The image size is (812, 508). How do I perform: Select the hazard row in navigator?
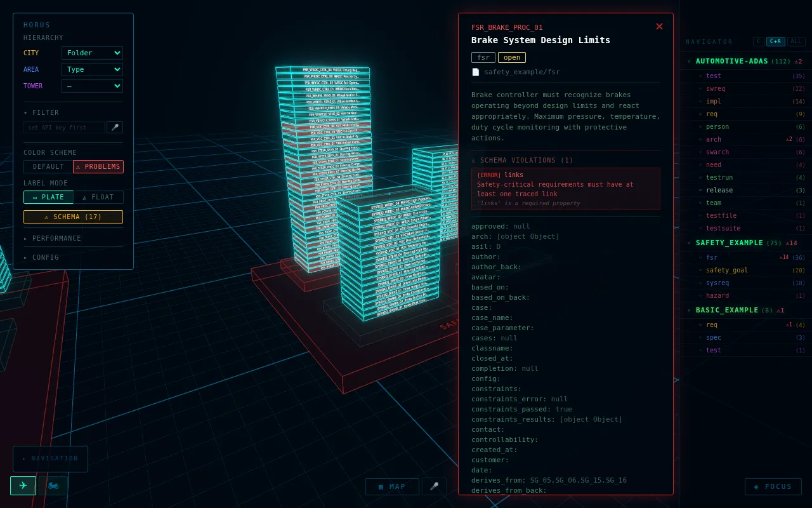pyautogui.click(x=745, y=296)
